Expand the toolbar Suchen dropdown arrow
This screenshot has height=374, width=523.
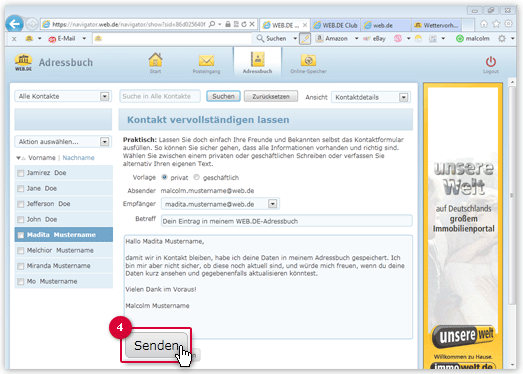click(295, 39)
